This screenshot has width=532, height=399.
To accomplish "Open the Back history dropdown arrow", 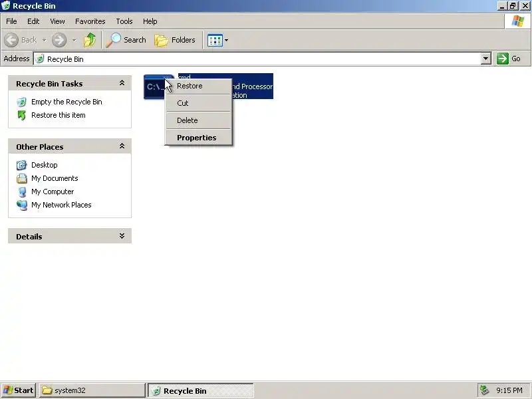I will tap(44, 40).
